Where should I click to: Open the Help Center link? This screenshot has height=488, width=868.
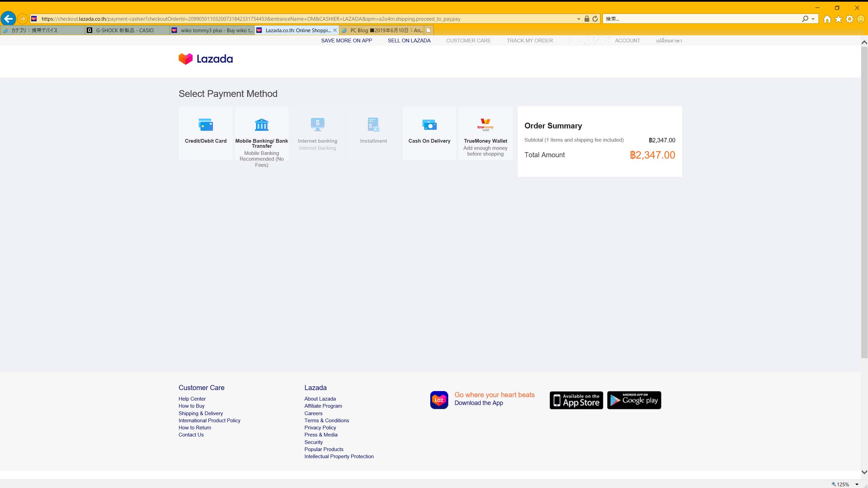[192, 399]
